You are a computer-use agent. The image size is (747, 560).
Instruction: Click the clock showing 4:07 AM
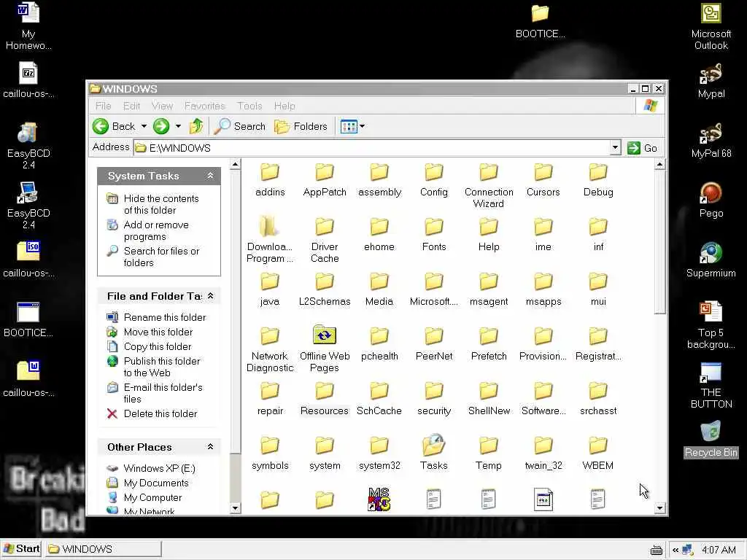coord(719,550)
